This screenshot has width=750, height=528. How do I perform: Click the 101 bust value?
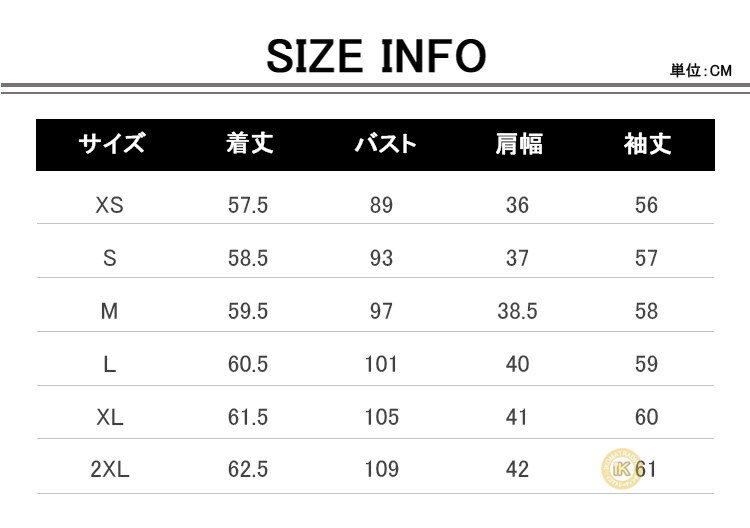[381, 364]
